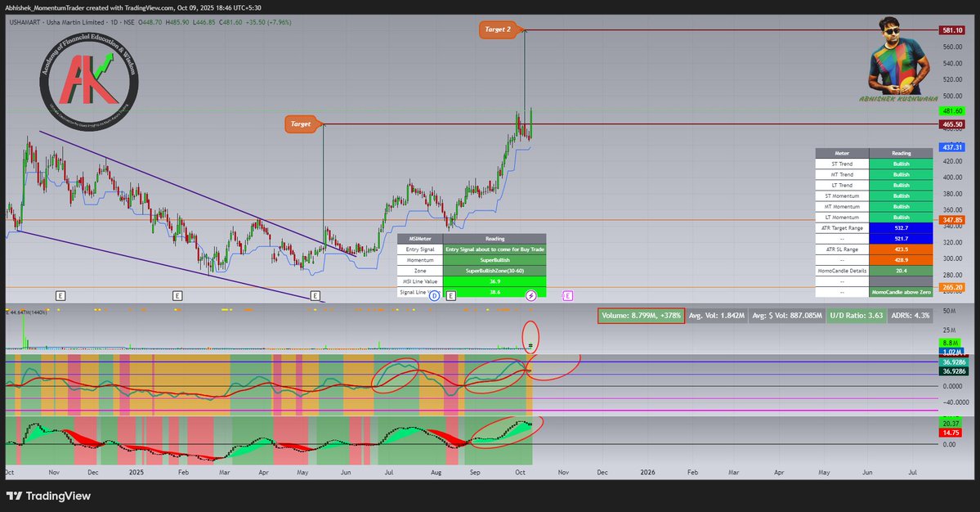The height and width of the screenshot is (512, 980).
Task: Click the 2025 label on time axis
Action: point(136,472)
